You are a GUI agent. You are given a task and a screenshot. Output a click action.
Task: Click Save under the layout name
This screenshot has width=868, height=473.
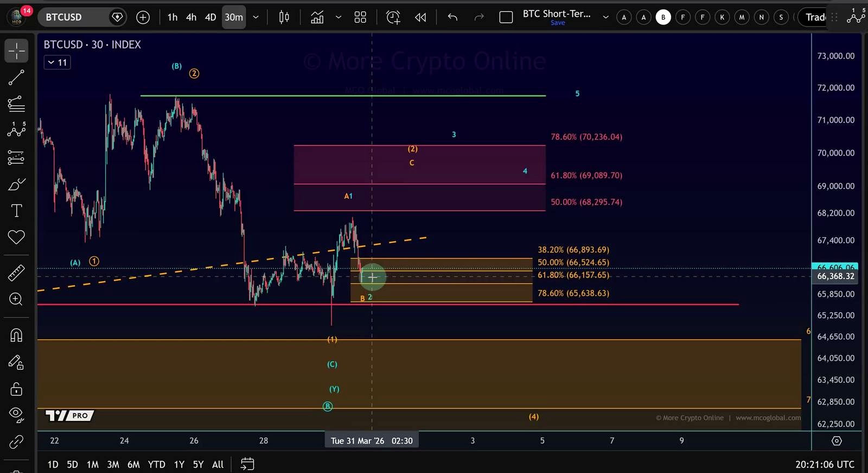point(558,23)
